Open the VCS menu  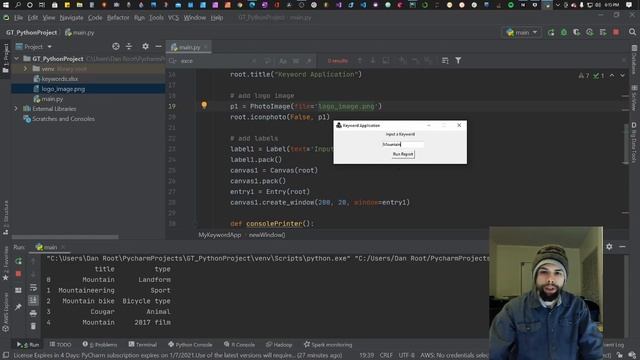tap(173, 18)
